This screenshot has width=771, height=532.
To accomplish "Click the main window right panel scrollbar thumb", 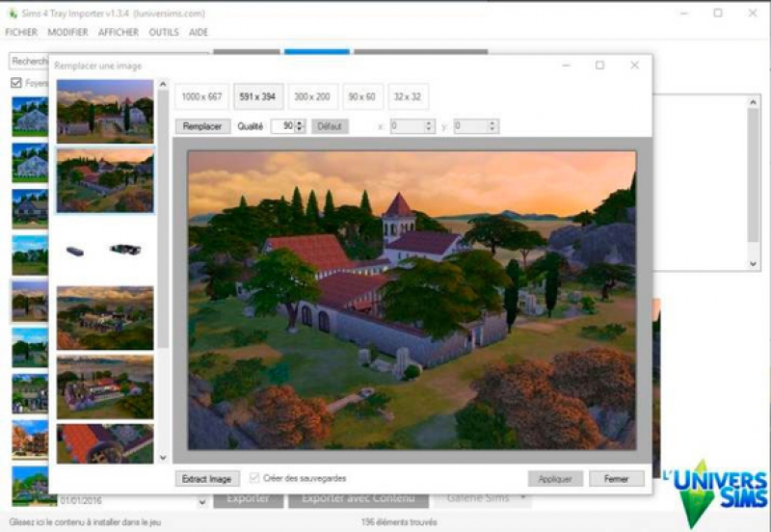I will pyautogui.click(x=753, y=175).
